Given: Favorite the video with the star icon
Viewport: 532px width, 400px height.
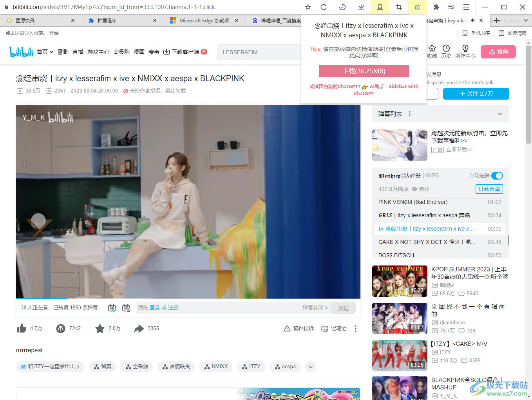Looking at the screenshot, I should [x=100, y=328].
